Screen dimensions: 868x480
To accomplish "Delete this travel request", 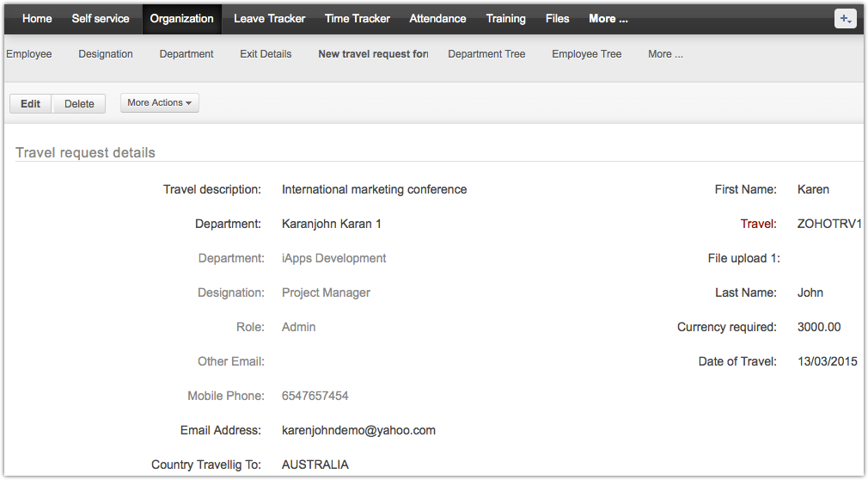I will 79,104.
